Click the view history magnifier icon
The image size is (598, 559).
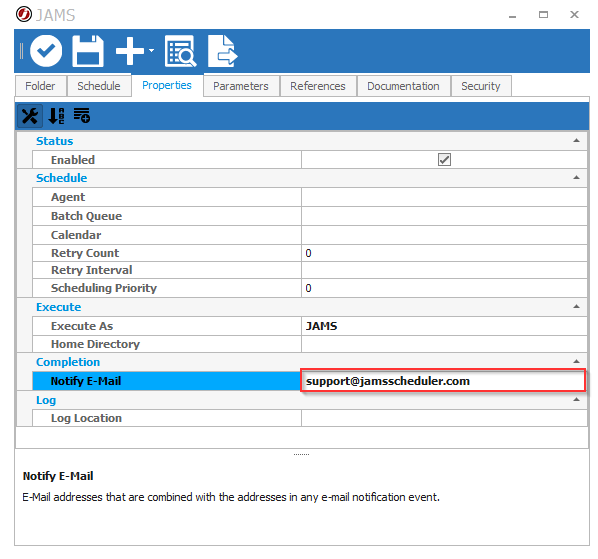click(180, 51)
